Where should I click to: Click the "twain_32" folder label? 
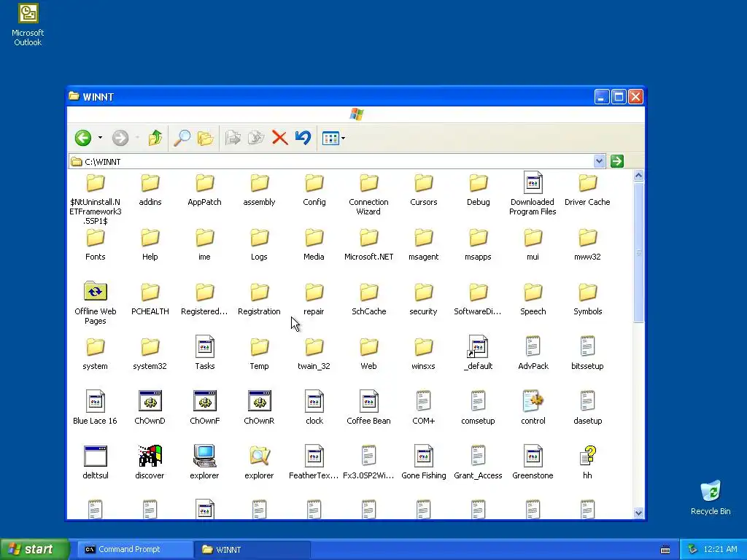(314, 366)
